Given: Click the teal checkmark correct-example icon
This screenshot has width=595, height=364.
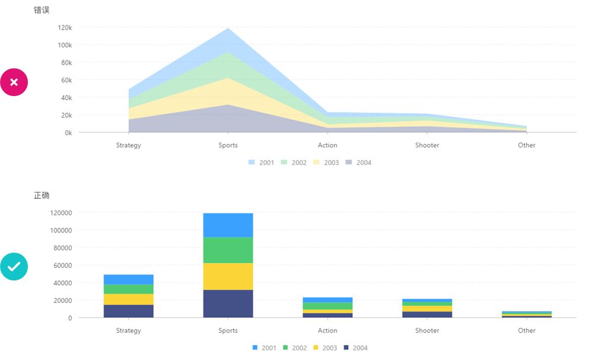Looking at the screenshot, I should tap(14, 267).
